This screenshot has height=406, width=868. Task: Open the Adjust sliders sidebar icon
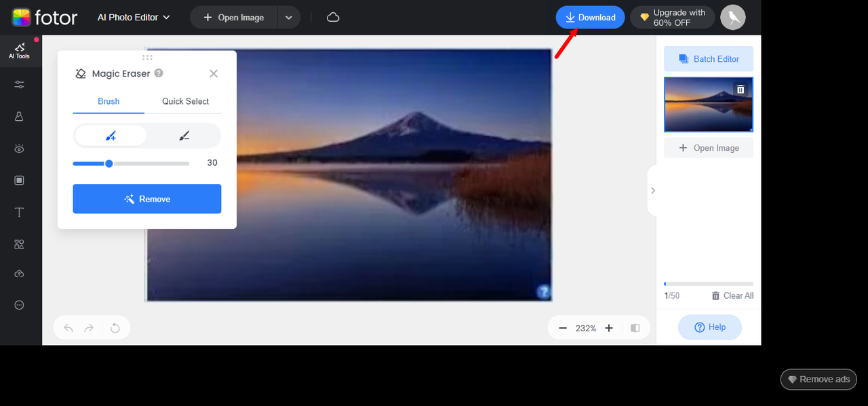click(19, 84)
